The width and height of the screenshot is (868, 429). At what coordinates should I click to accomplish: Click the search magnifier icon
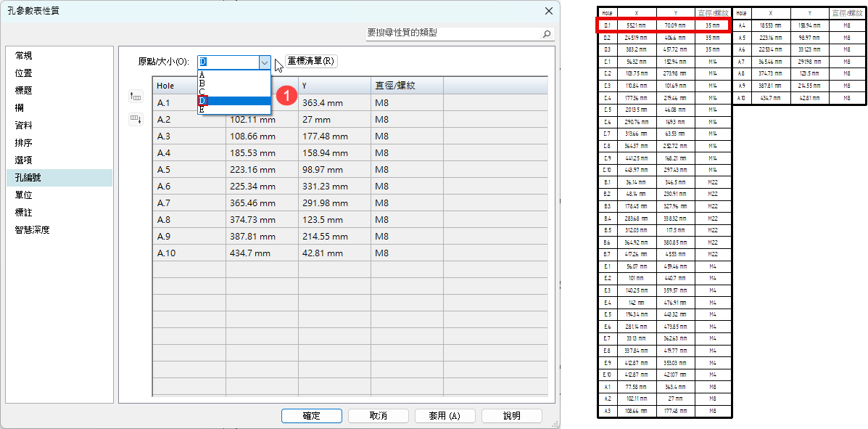click(547, 33)
